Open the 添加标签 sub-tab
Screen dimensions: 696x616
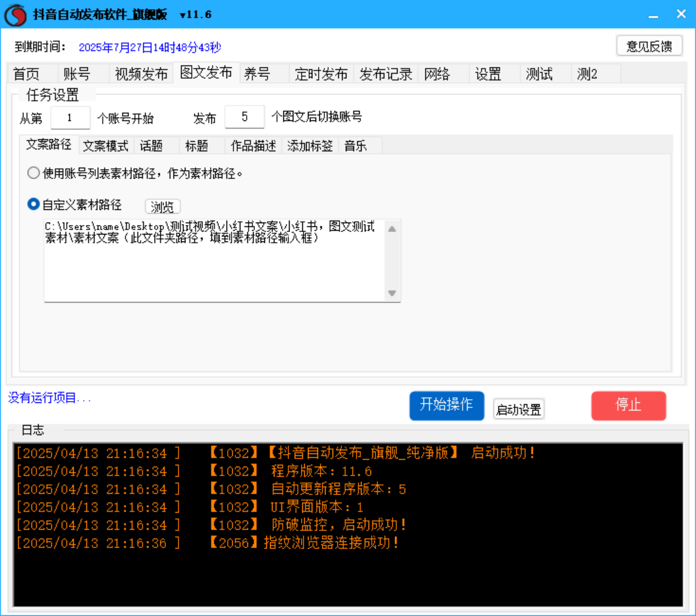(x=310, y=146)
